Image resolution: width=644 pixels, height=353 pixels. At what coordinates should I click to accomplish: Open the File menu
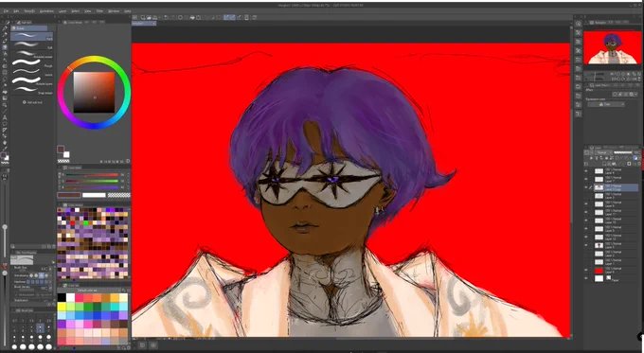tap(7, 11)
